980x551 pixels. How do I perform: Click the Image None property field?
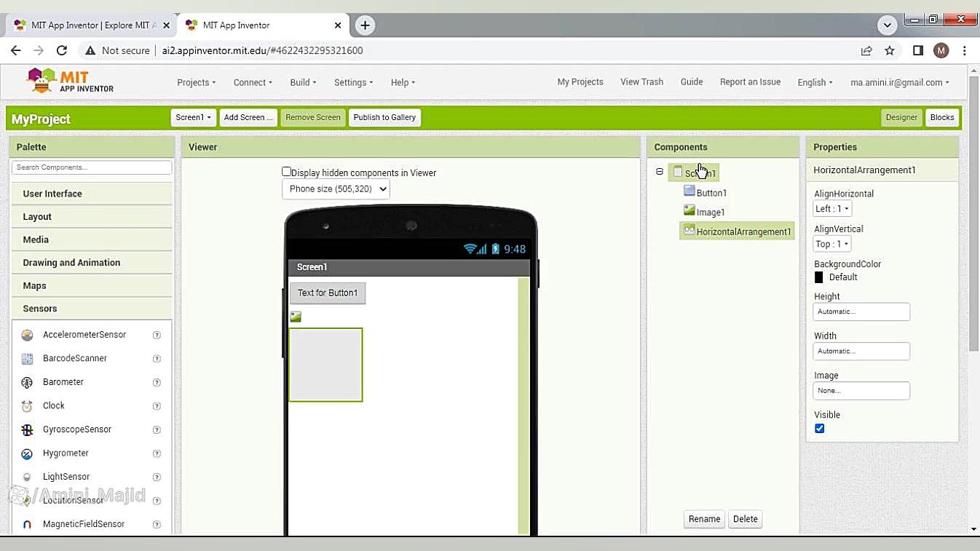pyautogui.click(x=861, y=390)
